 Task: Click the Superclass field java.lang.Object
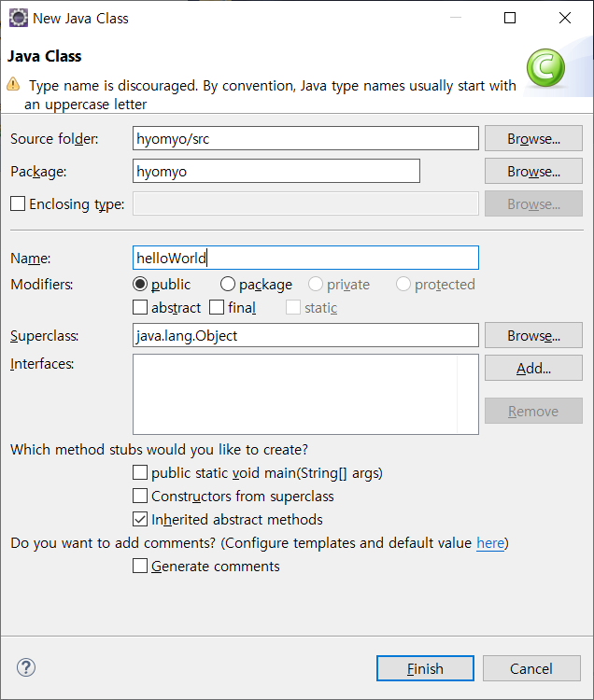coord(305,335)
